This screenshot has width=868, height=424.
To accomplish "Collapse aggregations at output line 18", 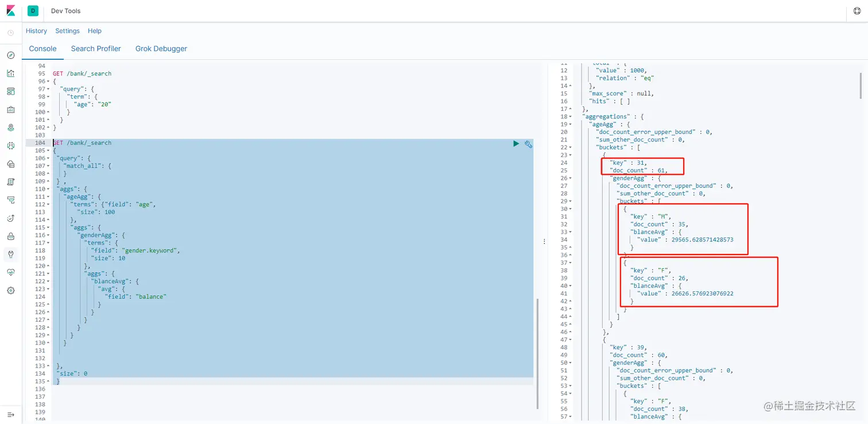I will point(569,117).
